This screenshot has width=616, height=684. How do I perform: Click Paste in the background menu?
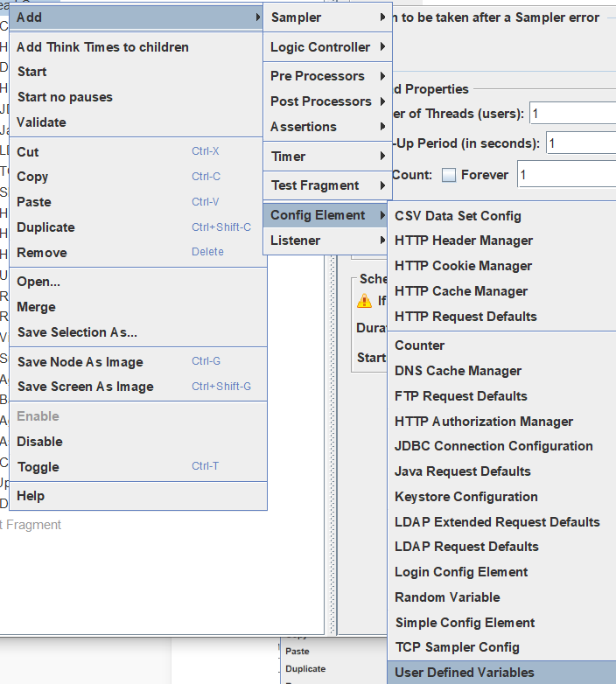[x=297, y=652]
